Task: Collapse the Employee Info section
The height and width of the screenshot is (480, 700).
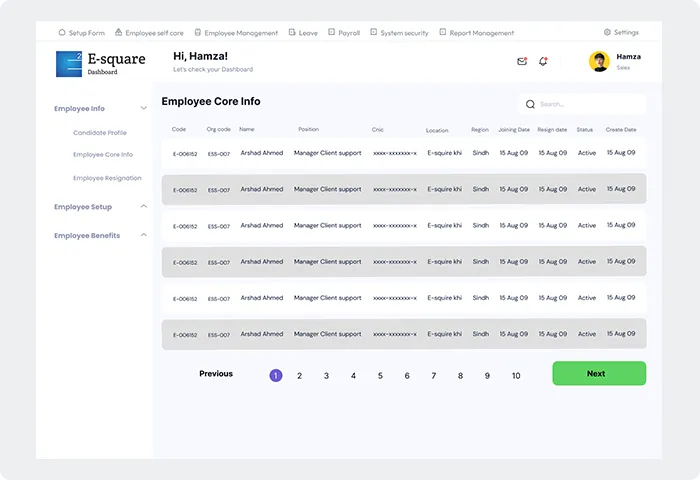Action: (144, 108)
